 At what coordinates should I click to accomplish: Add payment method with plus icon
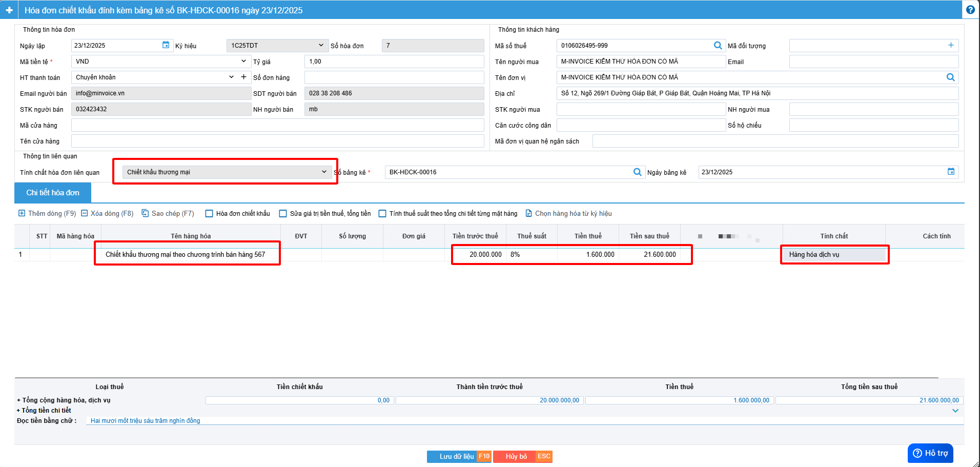click(x=243, y=77)
